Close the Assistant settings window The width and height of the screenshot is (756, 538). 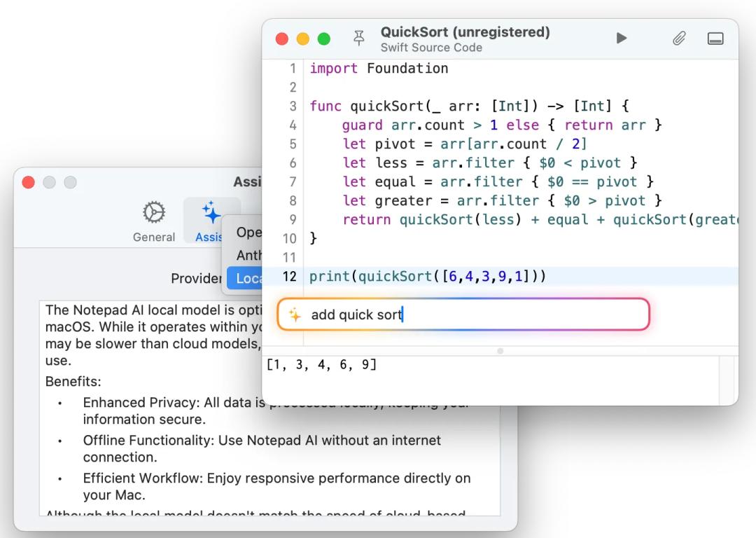point(27,182)
